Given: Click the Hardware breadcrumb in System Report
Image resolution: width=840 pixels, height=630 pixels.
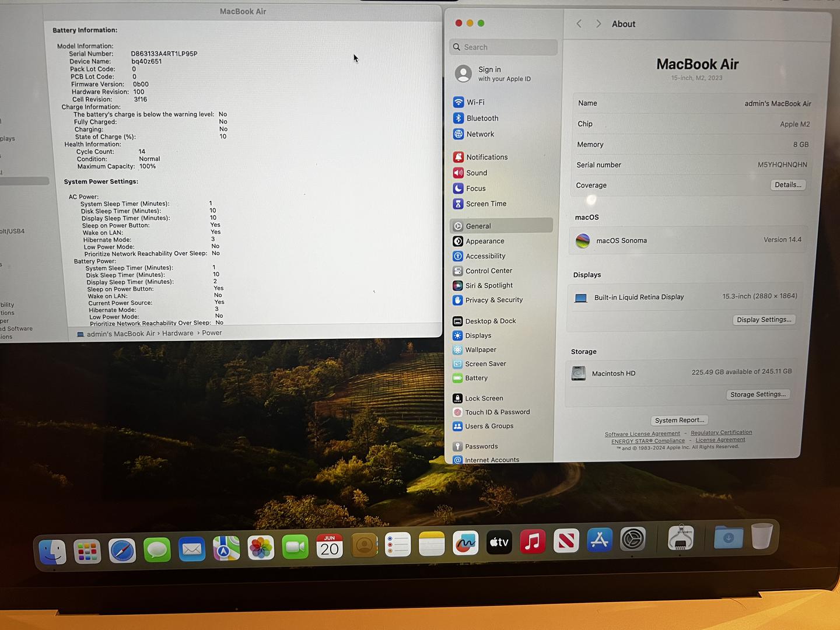Looking at the screenshot, I should point(178,333).
